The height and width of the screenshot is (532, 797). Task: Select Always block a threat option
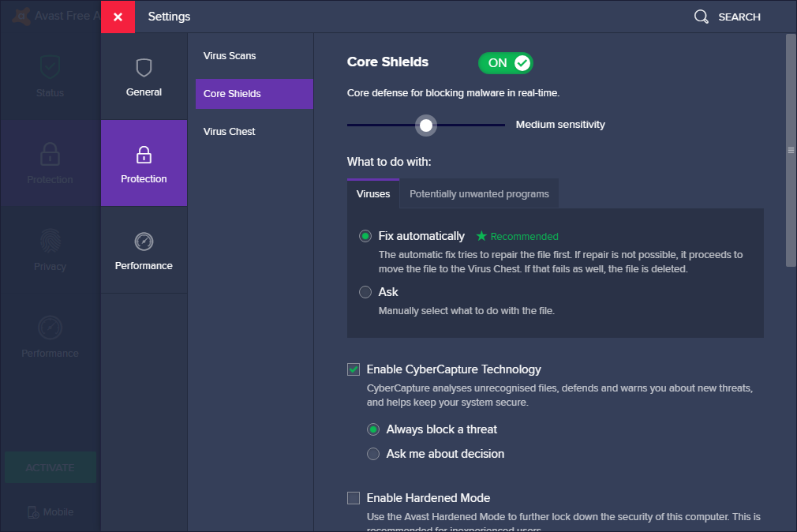click(x=373, y=429)
